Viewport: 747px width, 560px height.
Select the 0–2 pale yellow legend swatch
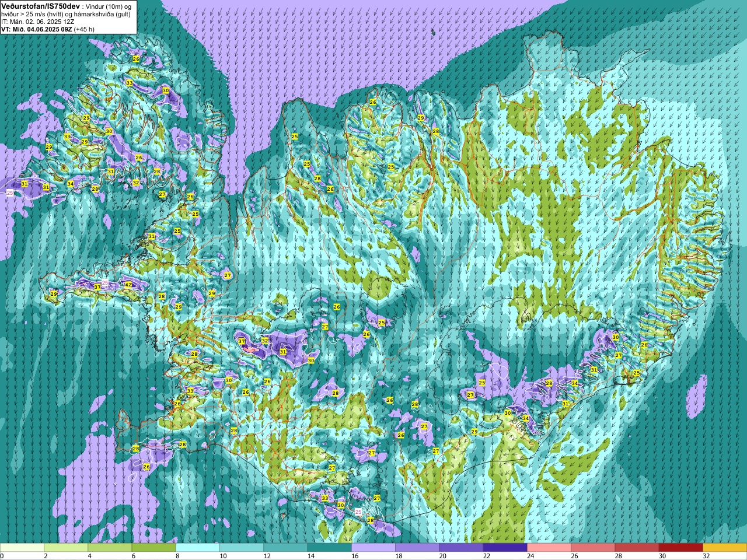[x=22, y=548]
